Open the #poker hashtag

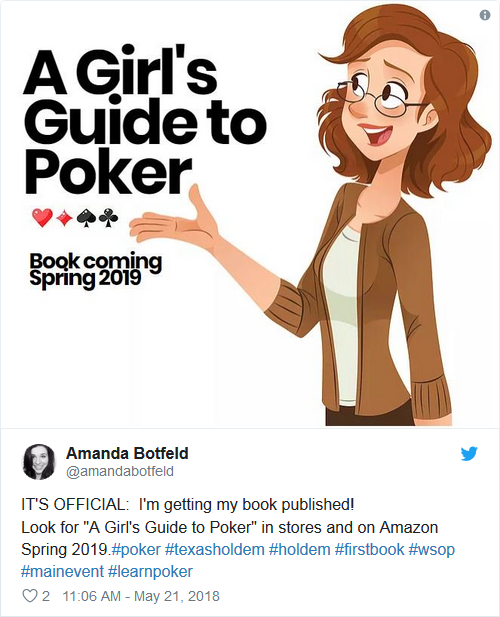[x=137, y=549]
